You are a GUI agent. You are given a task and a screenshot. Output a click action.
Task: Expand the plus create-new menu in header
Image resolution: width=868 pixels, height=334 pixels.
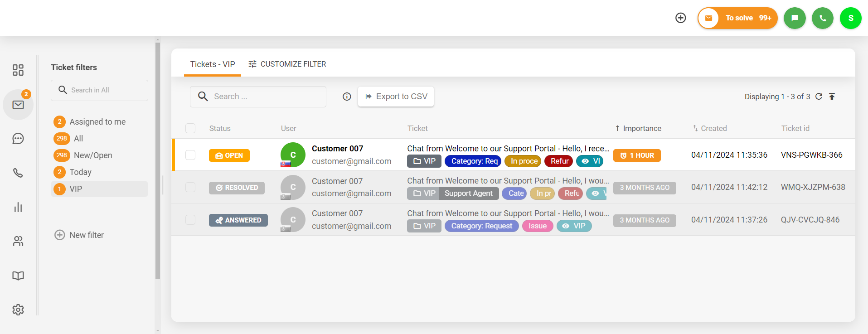tap(680, 18)
